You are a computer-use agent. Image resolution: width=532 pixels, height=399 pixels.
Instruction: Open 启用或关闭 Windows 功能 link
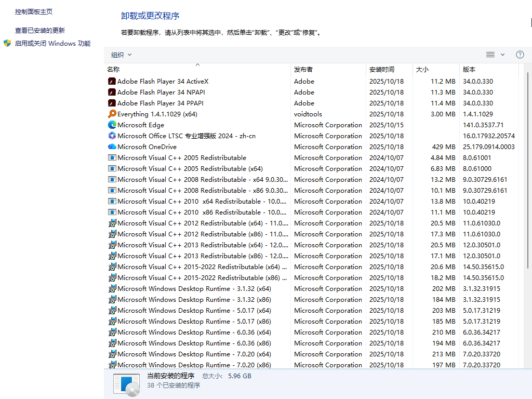tap(52, 44)
